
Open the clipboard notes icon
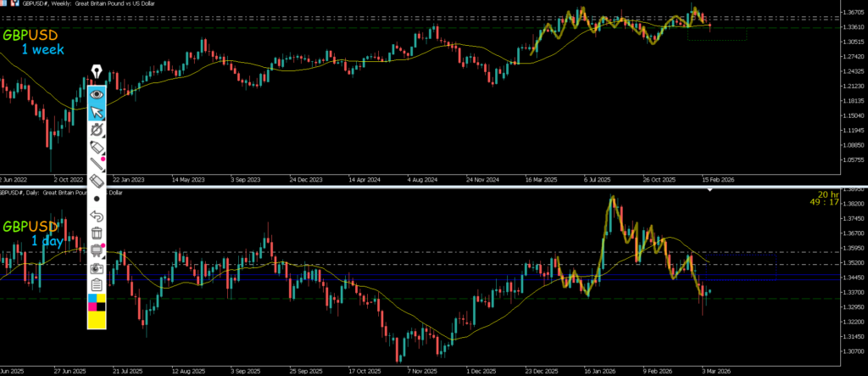(97, 284)
